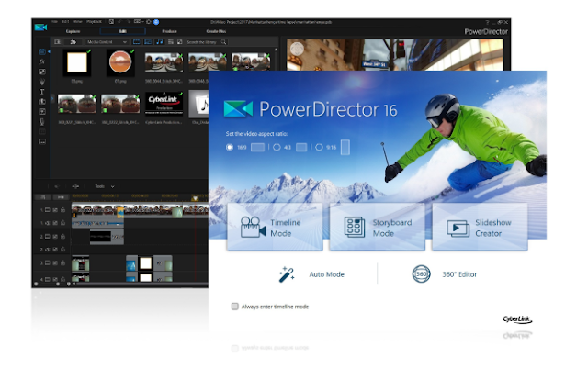The height and width of the screenshot is (368, 588).
Task: Switch to the Produce tab
Action: click(169, 31)
